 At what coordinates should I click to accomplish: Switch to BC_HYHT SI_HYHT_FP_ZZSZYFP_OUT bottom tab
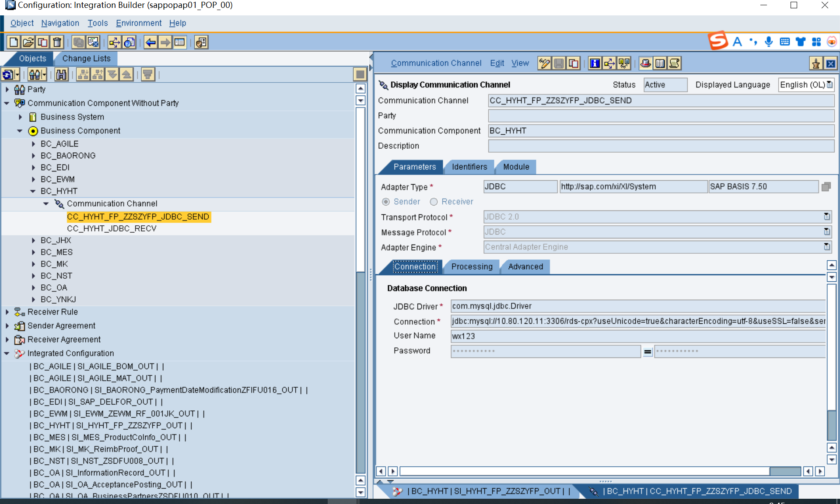point(483,491)
